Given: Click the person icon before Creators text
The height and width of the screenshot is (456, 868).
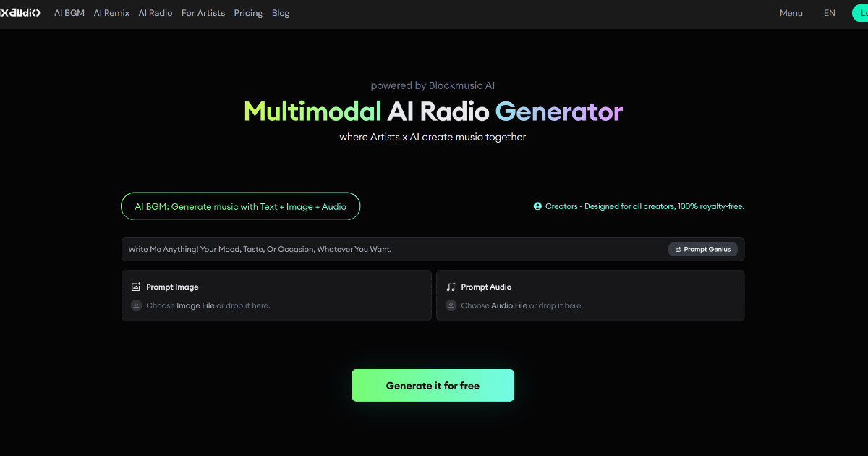Looking at the screenshot, I should pyautogui.click(x=536, y=206).
